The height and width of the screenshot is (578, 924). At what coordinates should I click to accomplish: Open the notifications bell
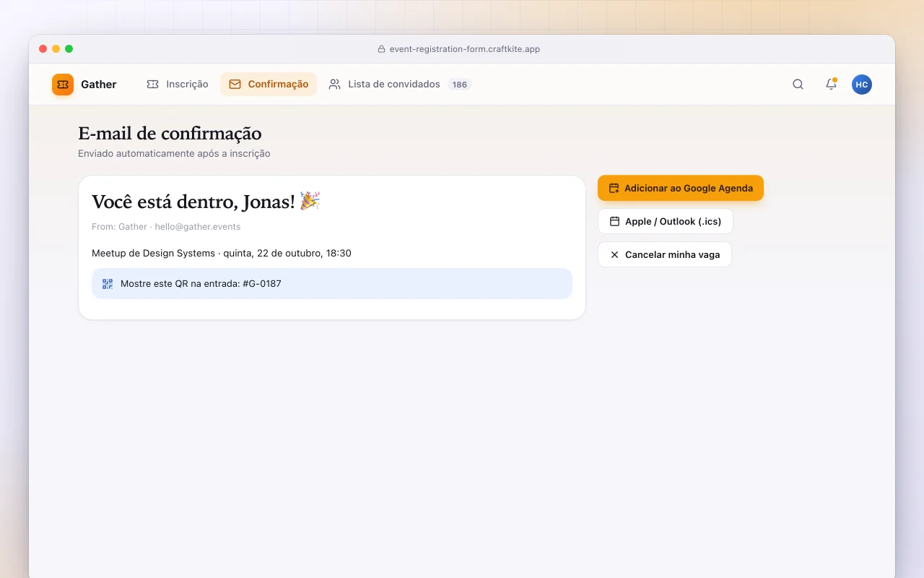point(831,85)
